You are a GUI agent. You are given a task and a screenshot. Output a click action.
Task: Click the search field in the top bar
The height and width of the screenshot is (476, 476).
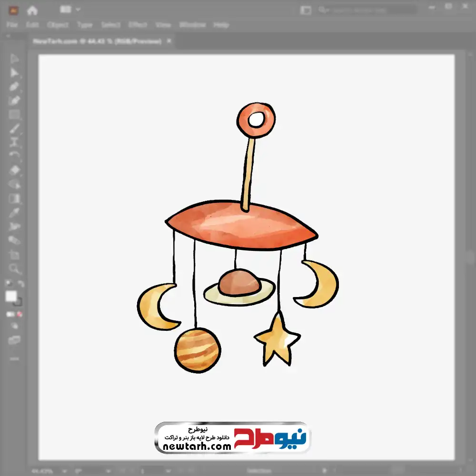(x=367, y=10)
